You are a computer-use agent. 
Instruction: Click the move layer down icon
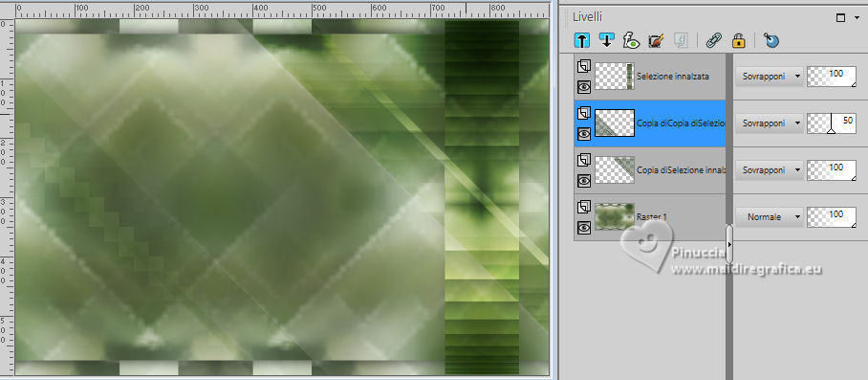pos(607,40)
